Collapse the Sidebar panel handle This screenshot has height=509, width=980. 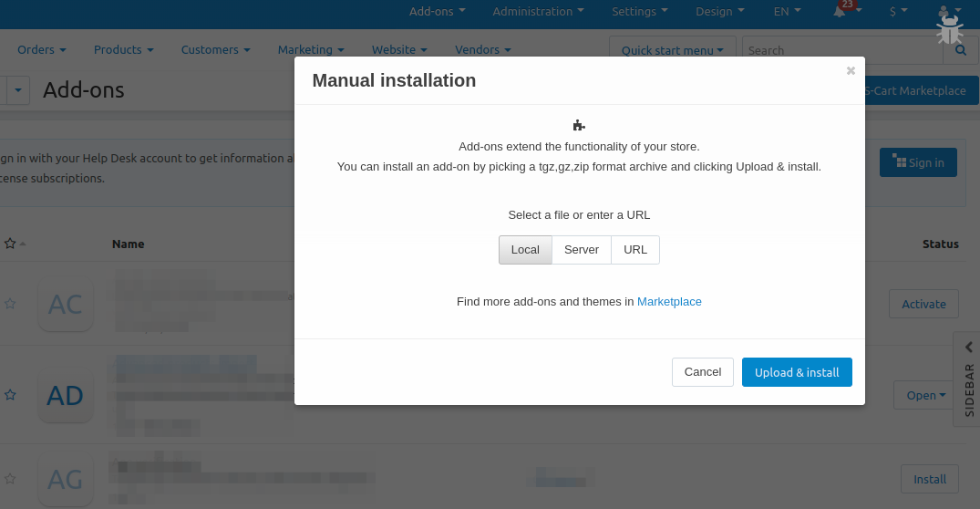point(968,348)
